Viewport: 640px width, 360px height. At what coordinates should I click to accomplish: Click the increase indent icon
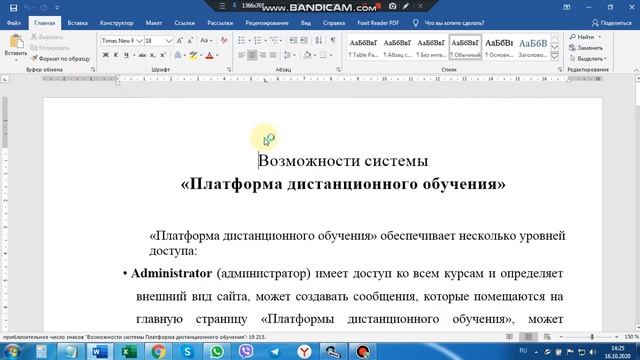coord(304,40)
